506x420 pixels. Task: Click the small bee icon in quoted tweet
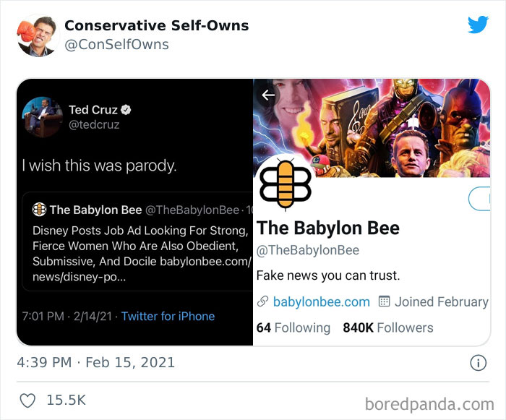[39, 210]
